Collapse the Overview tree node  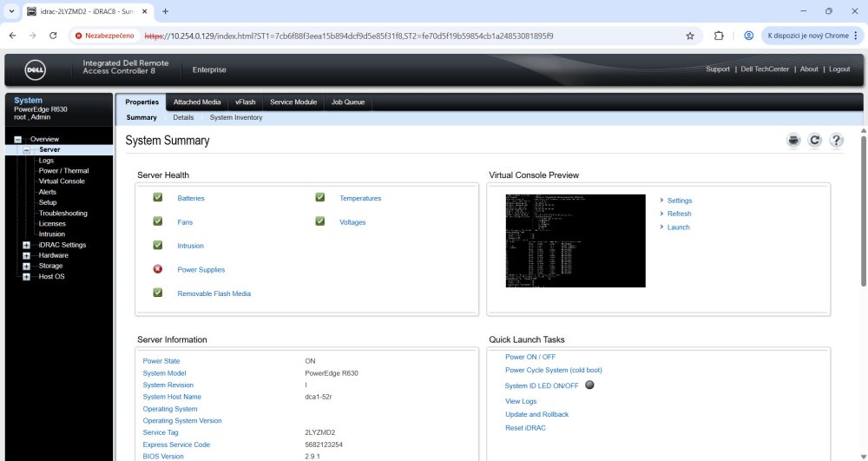click(x=16, y=139)
